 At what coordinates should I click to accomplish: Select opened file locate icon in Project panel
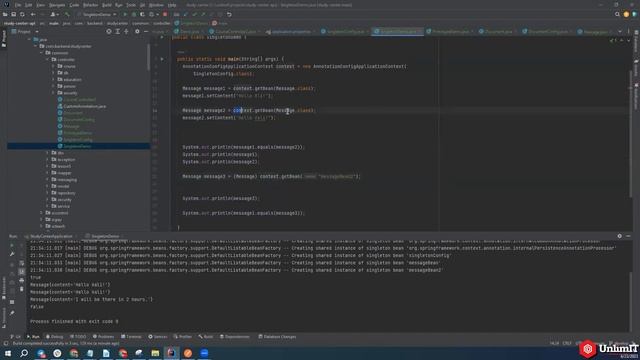coord(109,31)
